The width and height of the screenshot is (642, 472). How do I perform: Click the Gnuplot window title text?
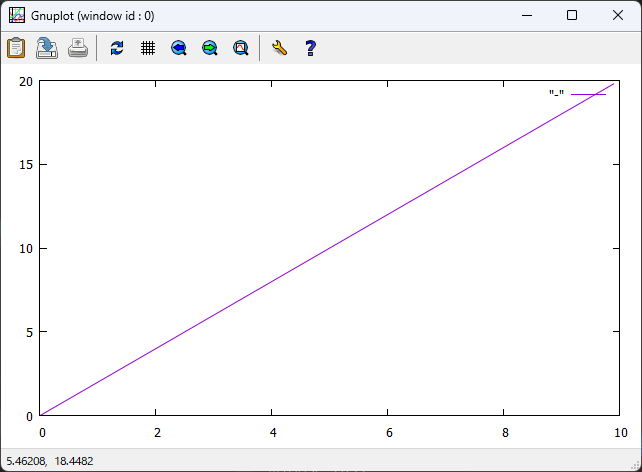[x=92, y=16]
